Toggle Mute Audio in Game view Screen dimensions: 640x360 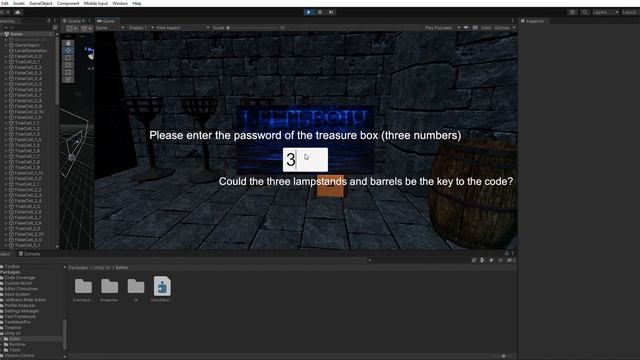tap(466, 28)
